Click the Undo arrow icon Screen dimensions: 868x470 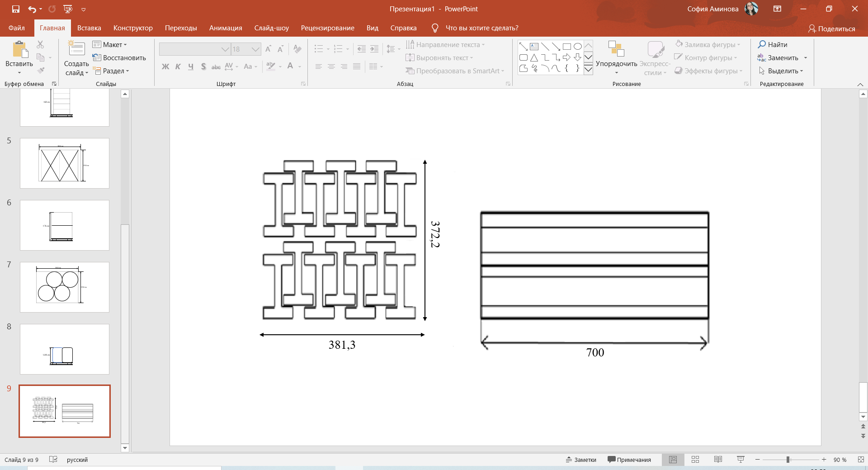click(32, 9)
